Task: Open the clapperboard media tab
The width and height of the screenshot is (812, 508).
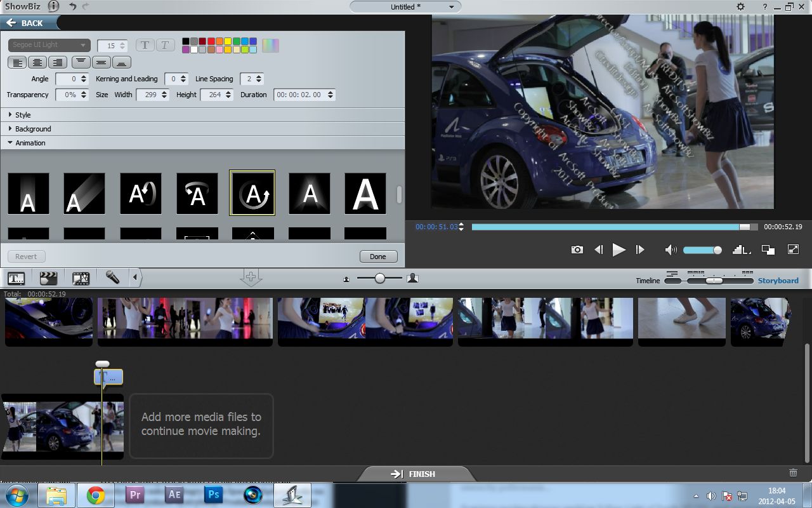Action: [x=48, y=277]
